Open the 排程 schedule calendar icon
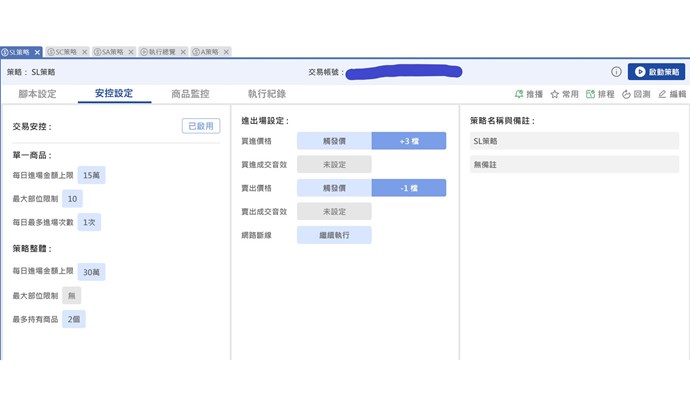Viewport: 690px width, 406px height. 590,94
